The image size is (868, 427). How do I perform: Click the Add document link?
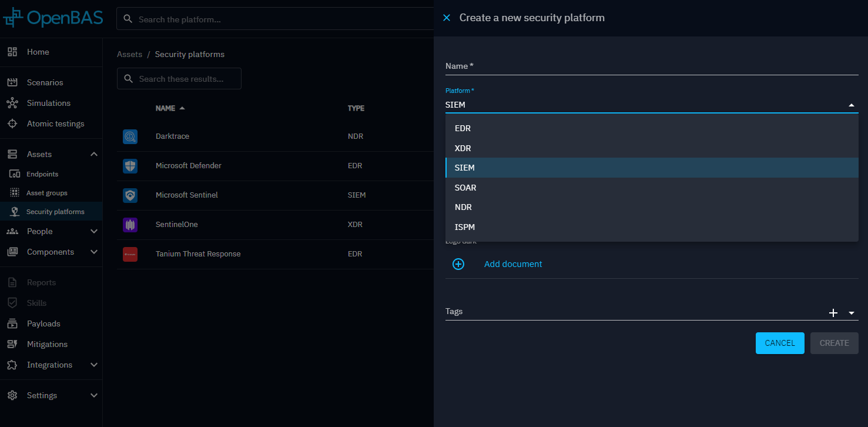[512, 264]
